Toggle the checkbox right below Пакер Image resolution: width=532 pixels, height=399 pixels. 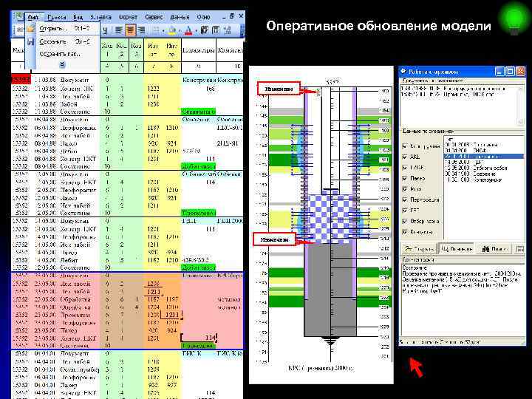tap(404, 188)
